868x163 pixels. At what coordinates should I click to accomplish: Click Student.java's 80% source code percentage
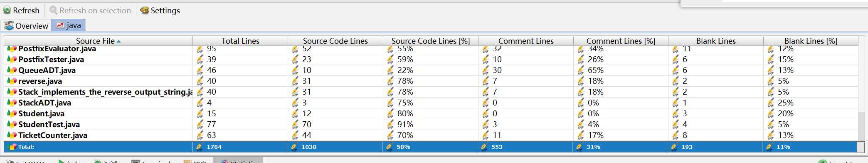(x=405, y=113)
